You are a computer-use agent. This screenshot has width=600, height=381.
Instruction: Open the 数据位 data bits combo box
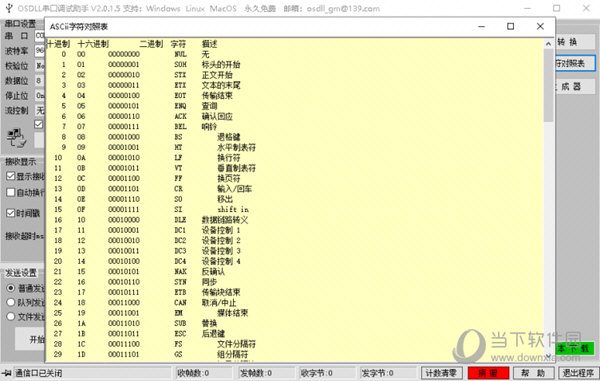(x=40, y=80)
